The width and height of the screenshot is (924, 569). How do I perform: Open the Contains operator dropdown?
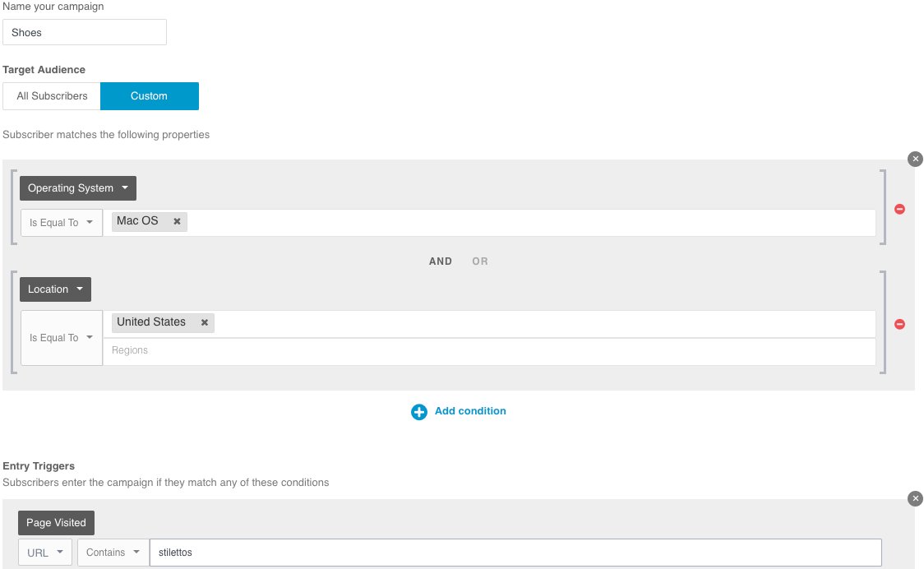(113, 553)
